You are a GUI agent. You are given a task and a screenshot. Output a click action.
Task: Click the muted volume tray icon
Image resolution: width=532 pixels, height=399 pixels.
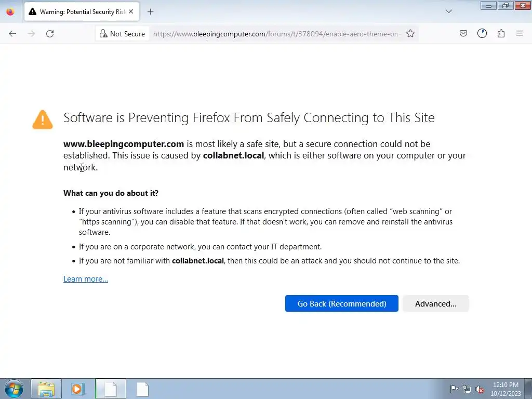[479, 389]
